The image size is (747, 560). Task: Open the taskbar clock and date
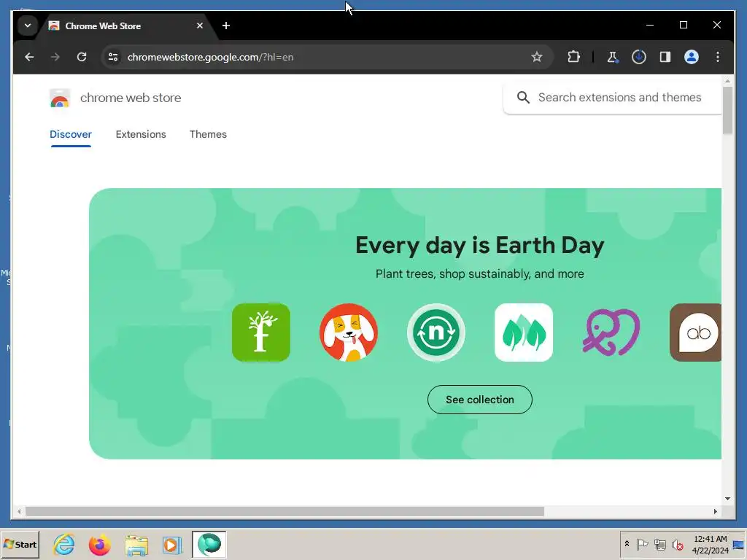711,544
